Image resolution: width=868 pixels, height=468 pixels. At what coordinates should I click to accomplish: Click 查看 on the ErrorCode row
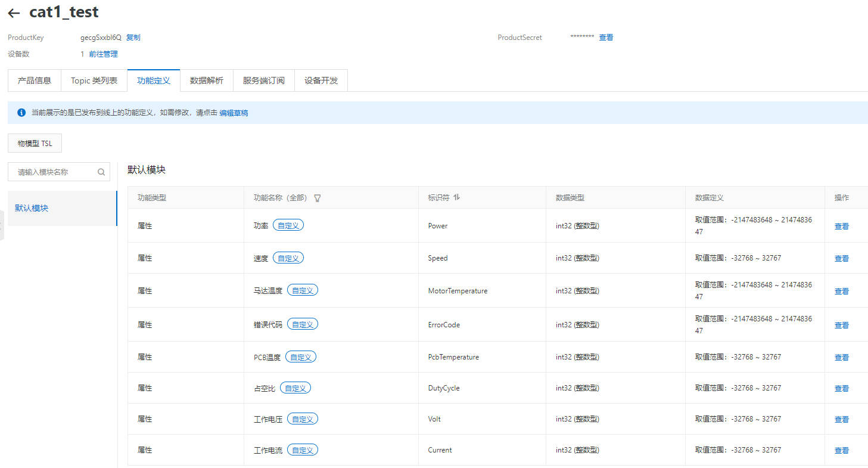pos(842,326)
